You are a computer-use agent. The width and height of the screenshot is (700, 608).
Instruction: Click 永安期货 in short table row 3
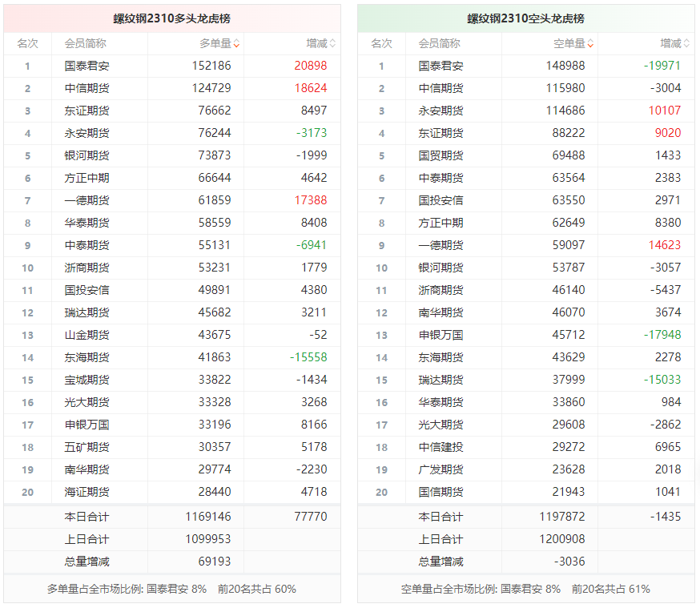tap(441, 111)
